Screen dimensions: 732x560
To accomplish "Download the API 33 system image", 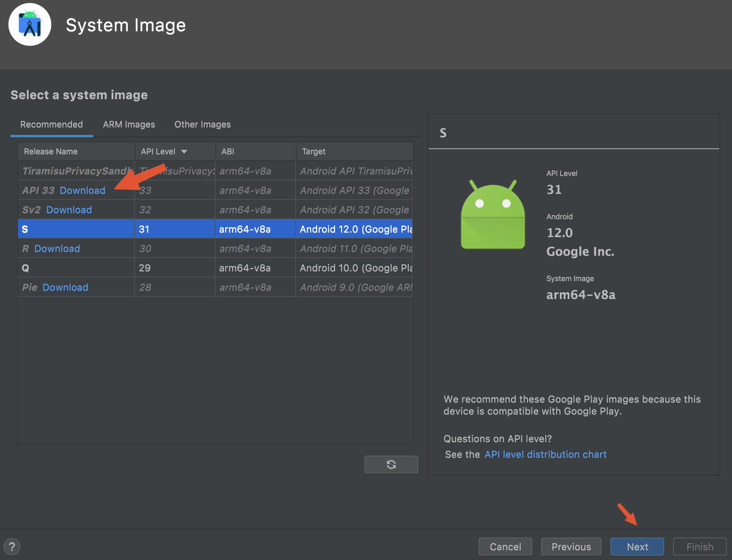I will (x=82, y=191).
